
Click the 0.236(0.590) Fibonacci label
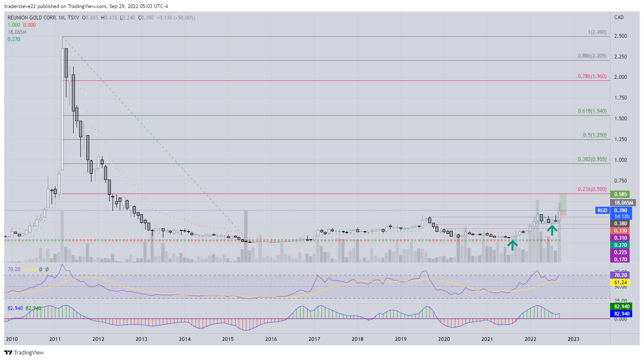pyautogui.click(x=592, y=189)
